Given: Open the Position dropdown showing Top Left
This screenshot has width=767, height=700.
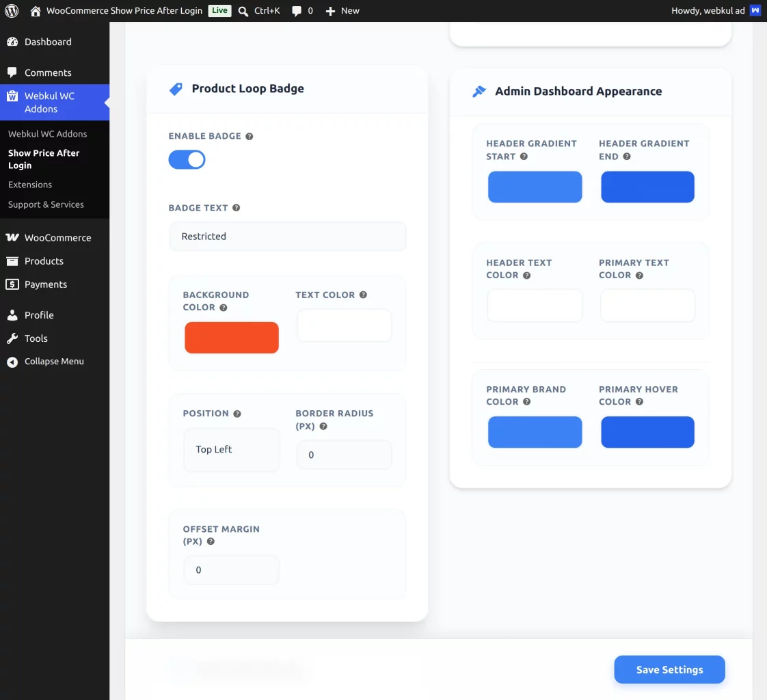Looking at the screenshot, I should [x=232, y=450].
